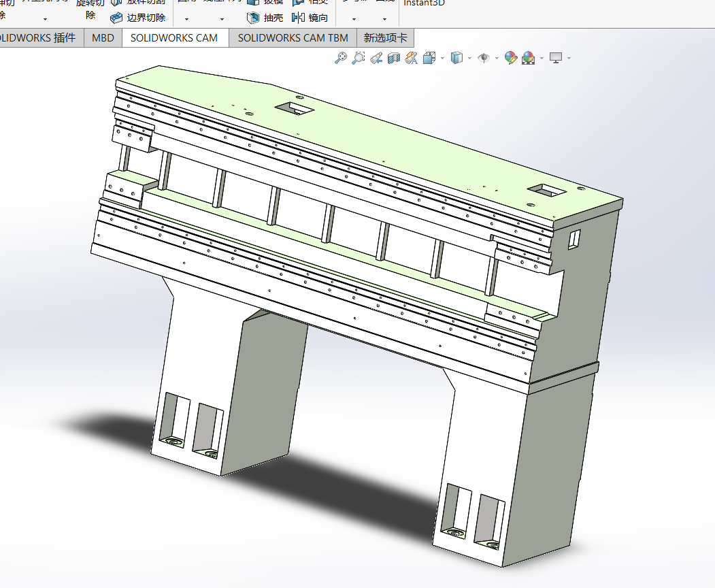
Task: Click the View Orientation cube icon
Action: 429,58
